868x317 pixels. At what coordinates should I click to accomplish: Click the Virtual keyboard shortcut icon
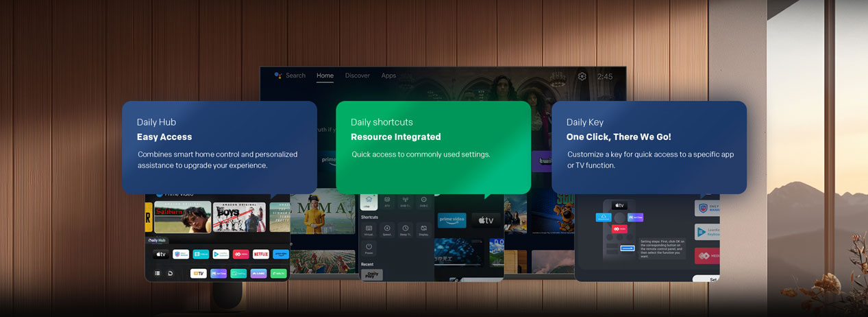click(369, 231)
